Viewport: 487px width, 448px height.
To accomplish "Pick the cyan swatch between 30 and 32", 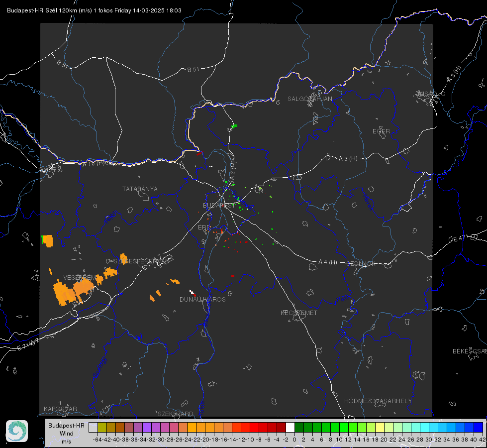I will pyautogui.click(x=433, y=427).
